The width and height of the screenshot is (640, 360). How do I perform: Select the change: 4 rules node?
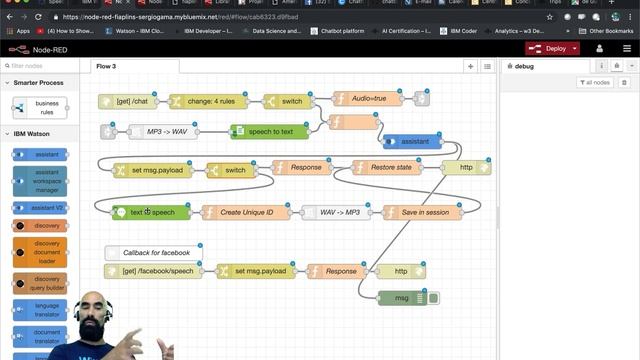(x=208, y=101)
